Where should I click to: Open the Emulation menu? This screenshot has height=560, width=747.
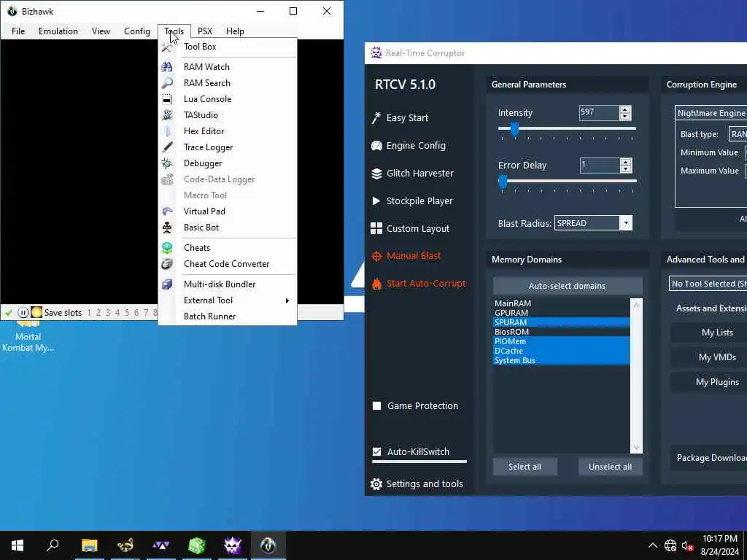click(x=58, y=31)
